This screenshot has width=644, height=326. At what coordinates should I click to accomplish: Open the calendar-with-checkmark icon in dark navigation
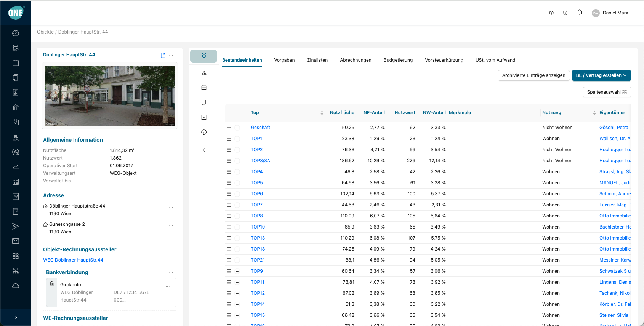click(x=16, y=122)
